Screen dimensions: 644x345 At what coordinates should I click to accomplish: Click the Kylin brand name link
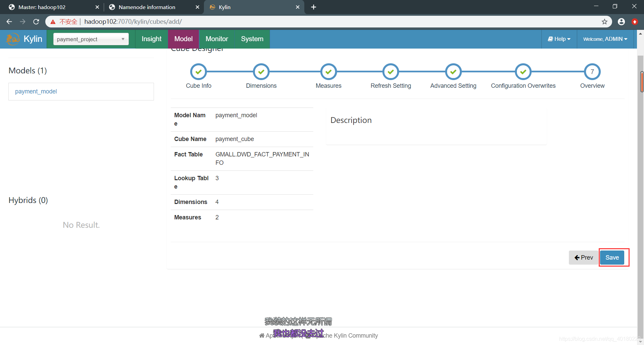(x=33, y=39)
